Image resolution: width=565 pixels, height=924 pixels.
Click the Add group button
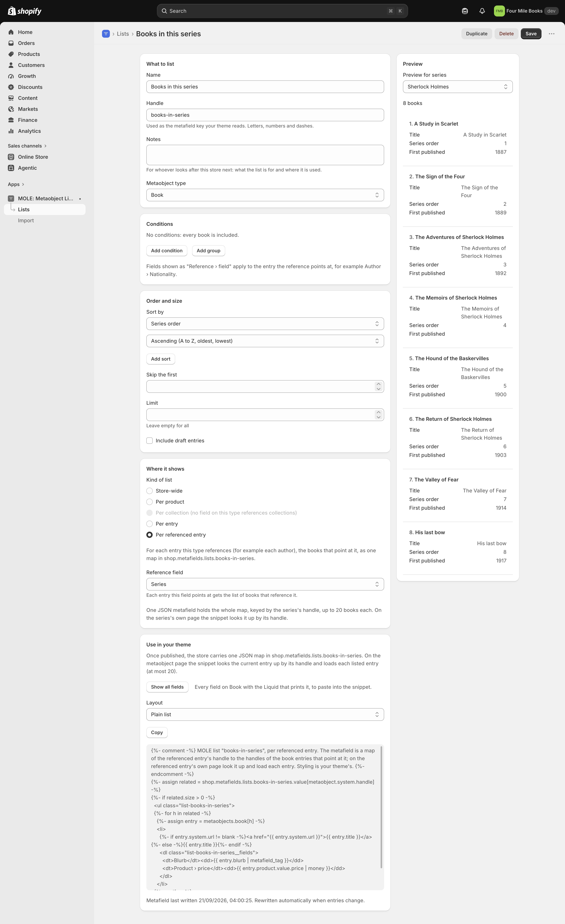click(209, 251)
